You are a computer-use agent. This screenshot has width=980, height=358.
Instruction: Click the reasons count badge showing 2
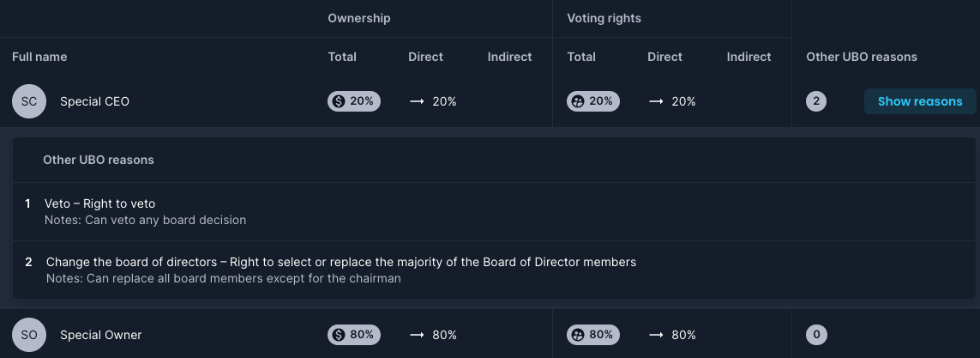(x=816, y=101)
